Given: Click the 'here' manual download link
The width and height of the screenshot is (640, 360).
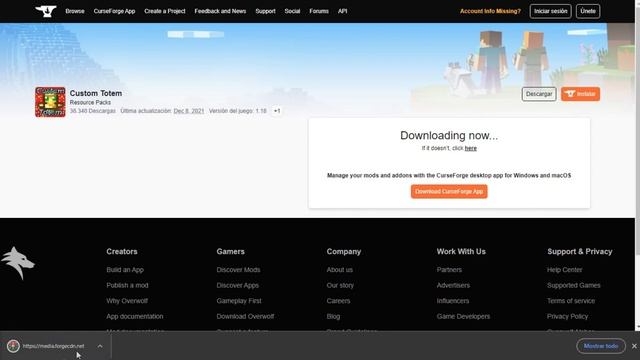Looking at the screenshot, I should [471, 148].
